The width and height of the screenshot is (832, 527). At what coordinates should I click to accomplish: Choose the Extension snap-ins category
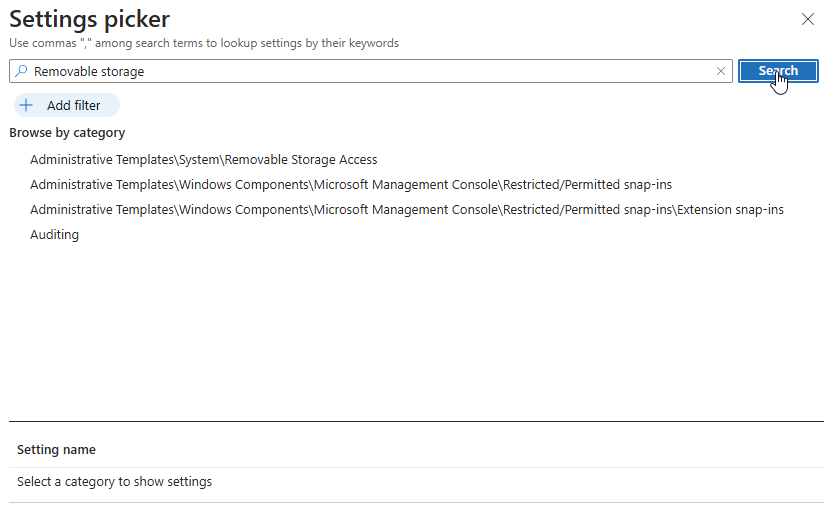click(406, 209)
